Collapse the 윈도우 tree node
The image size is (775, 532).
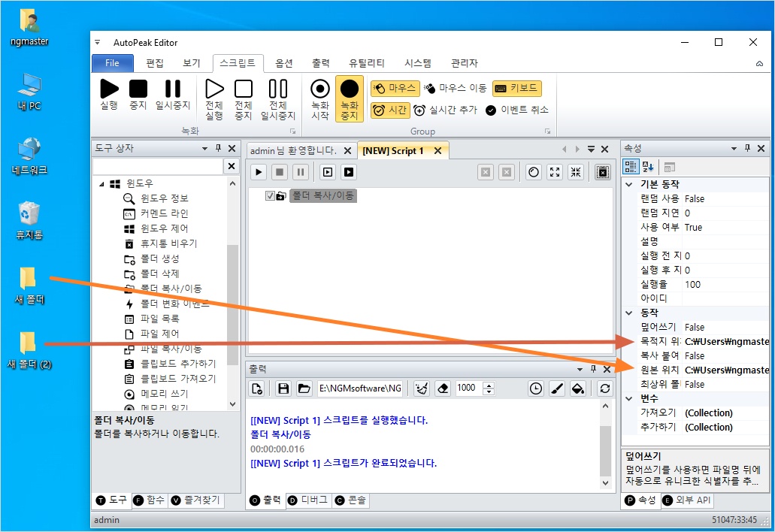tap(101, 184)
